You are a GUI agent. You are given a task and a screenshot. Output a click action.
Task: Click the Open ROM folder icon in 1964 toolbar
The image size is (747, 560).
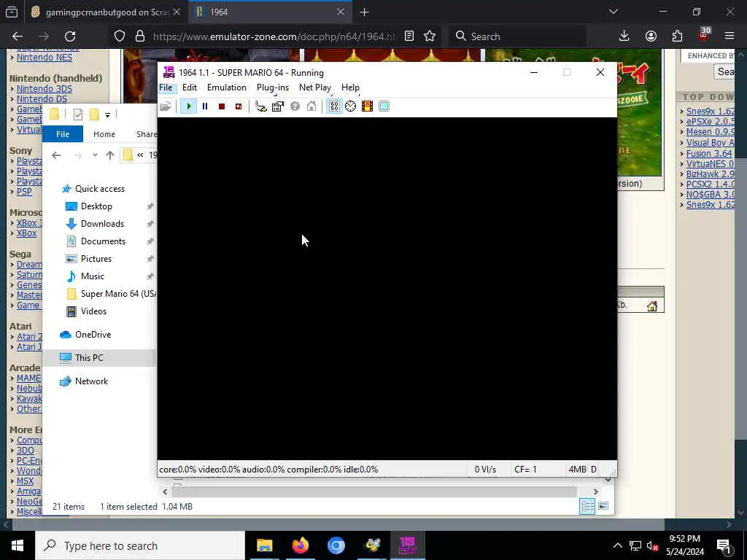pos(166,106)
